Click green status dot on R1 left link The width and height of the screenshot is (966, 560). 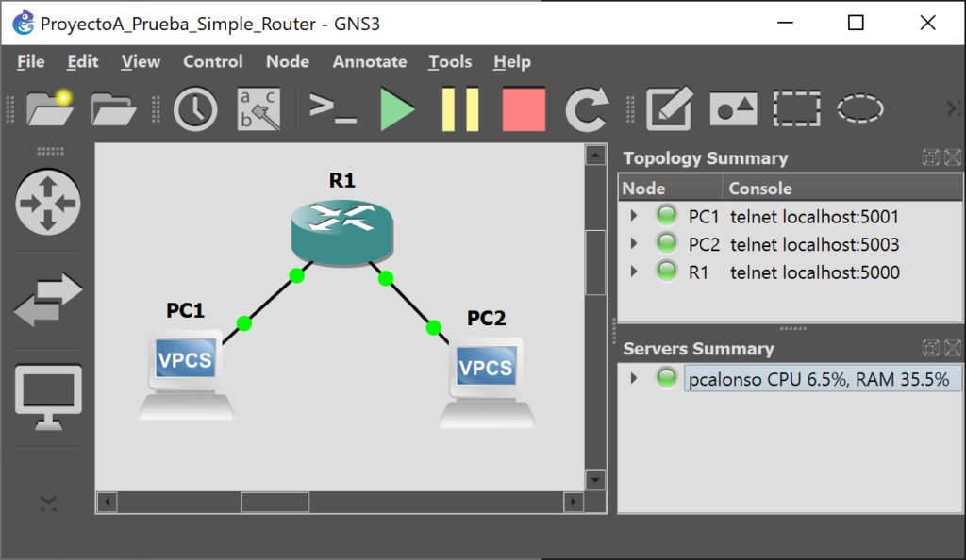click(296, 275)
